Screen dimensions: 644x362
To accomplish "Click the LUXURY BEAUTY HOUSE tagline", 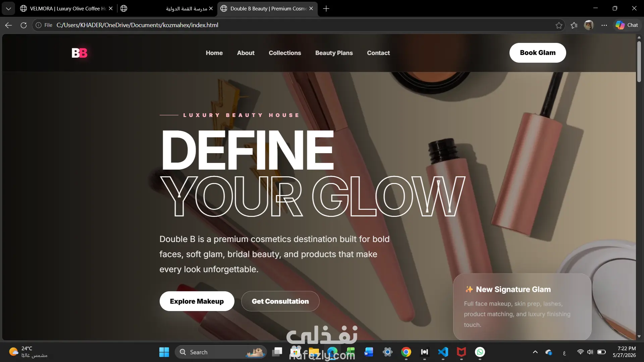I will coord(241,115).
